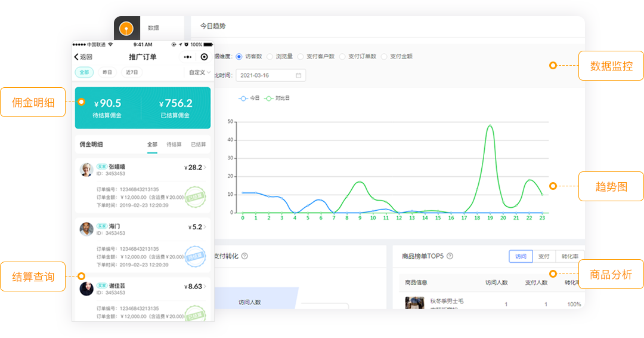This screenshot has height=338, width=644.
Task: Click the 2021-03-16 date input field
Action: tap(265, 75)
